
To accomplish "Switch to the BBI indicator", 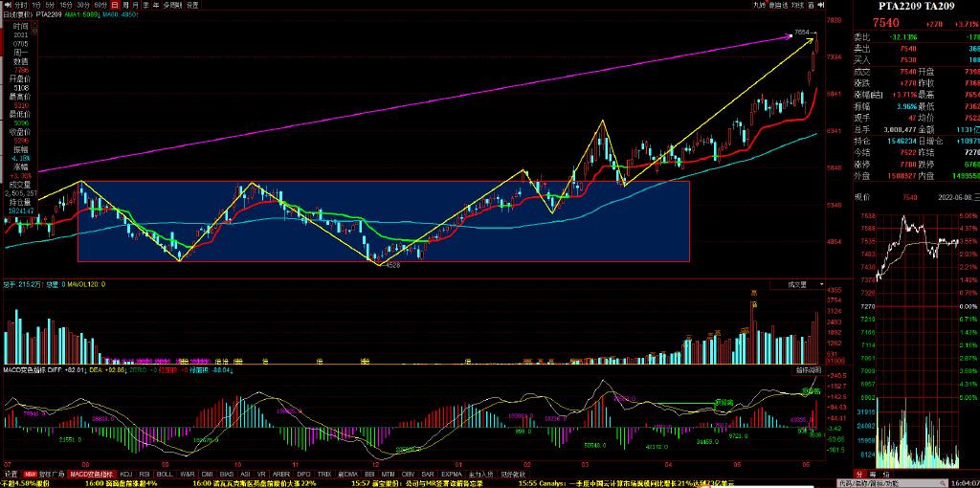I will click(x=370, y=475).
